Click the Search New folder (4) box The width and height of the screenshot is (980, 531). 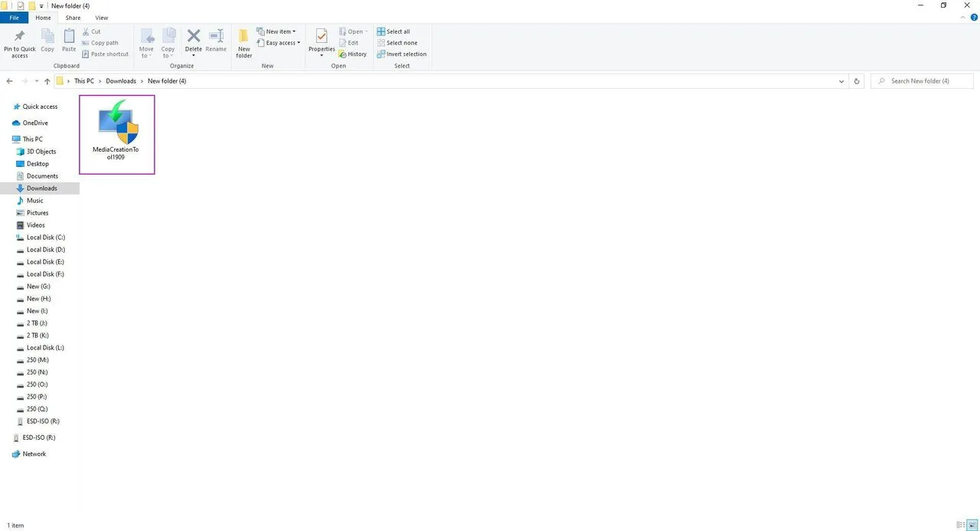[x=923, y=81]
